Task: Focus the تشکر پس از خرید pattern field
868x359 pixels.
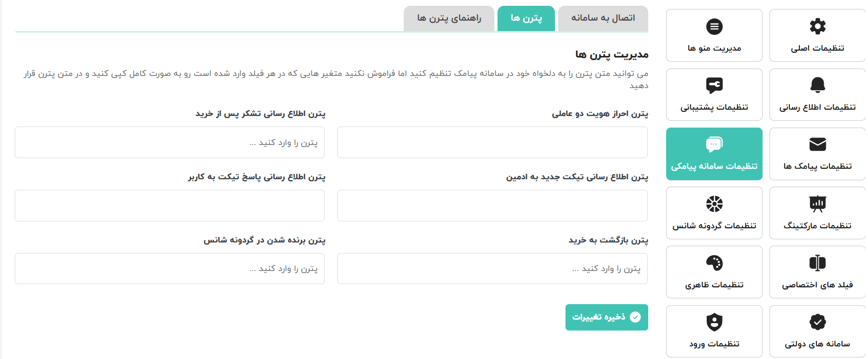Action: tap(170, 142)
